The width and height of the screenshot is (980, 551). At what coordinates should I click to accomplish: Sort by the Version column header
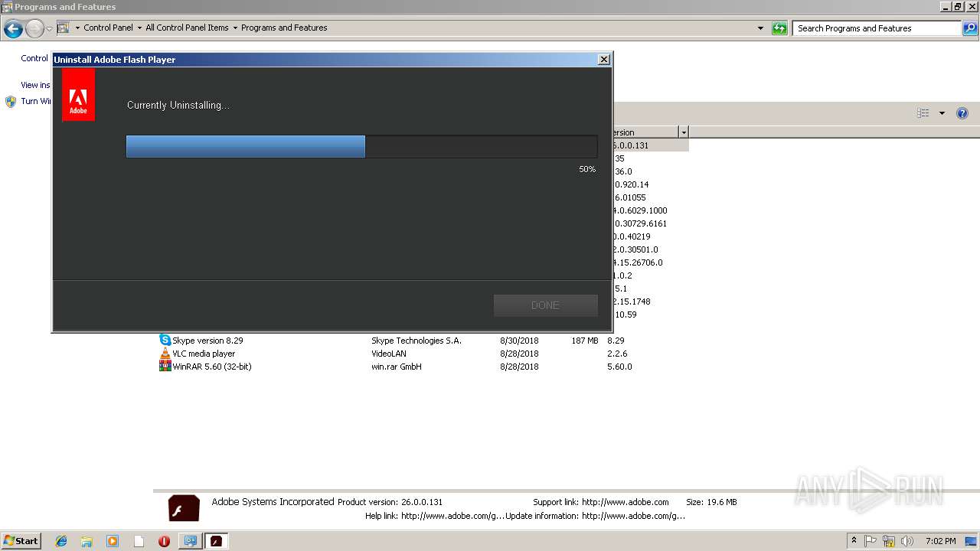point(645,132)
